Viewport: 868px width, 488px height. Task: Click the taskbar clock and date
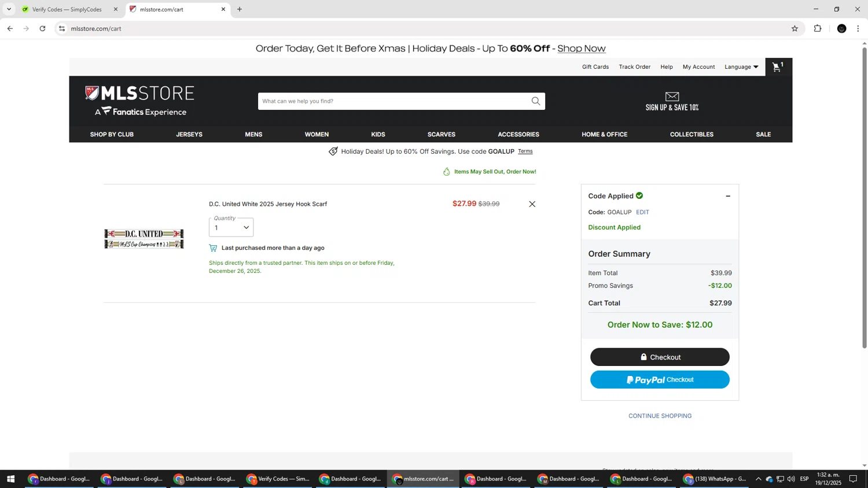pos(829,479)
